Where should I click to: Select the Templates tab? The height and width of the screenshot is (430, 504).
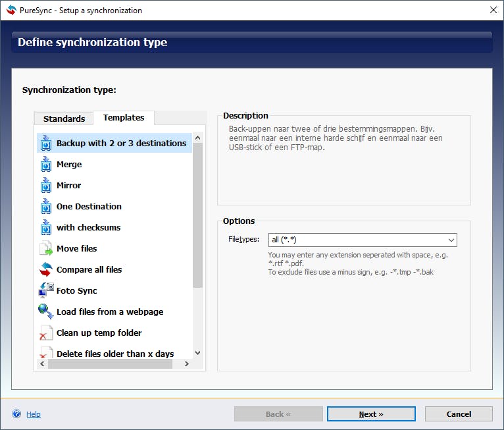(124, 118)
